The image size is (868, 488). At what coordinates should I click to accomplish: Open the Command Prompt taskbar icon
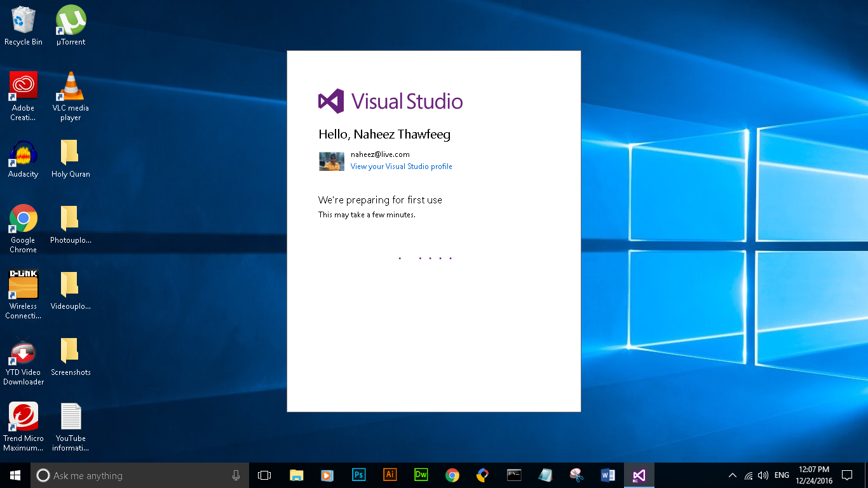(514, 475)
